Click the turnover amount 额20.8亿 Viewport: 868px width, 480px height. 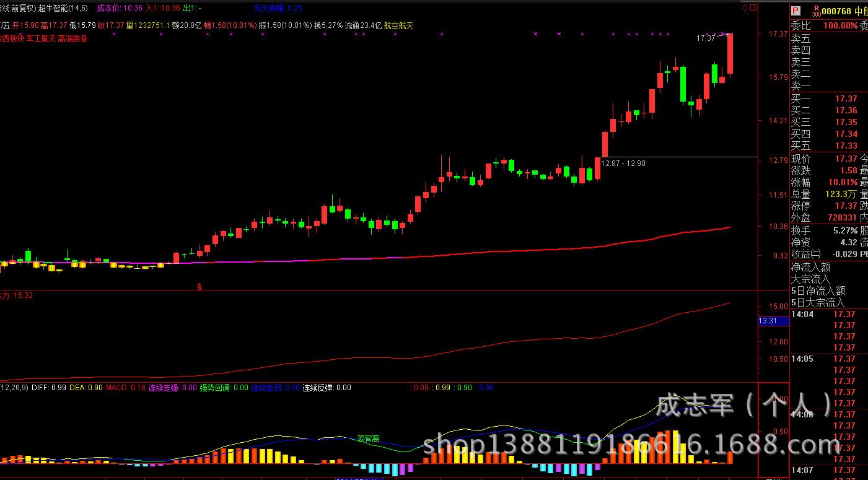point(187,25)
